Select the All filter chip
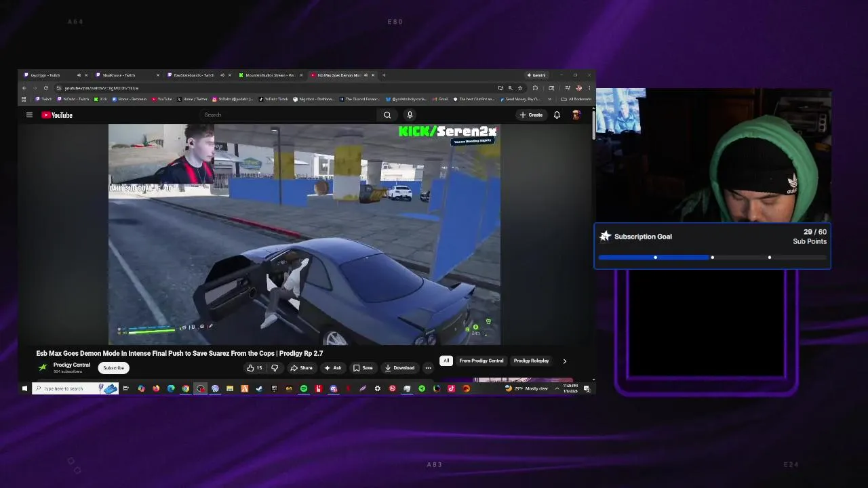868x488 pixels. pos(446,361)
